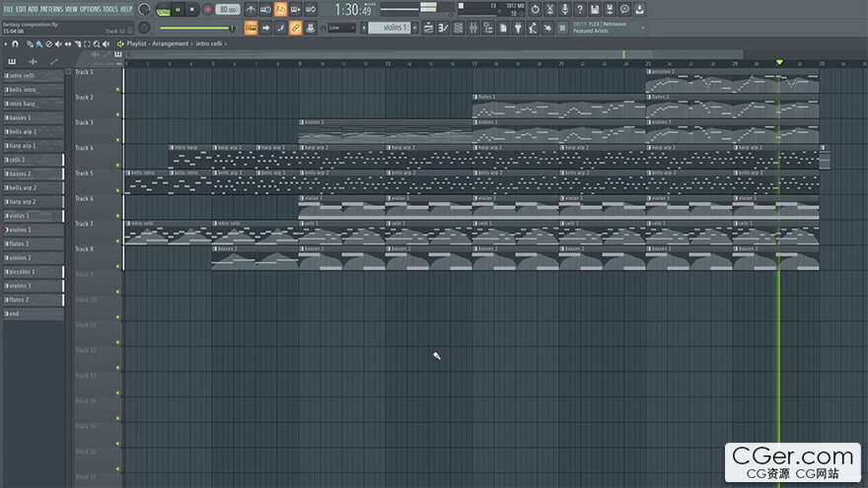Mute Track 4 using its green light
Screen dimensions: 868x488
tap(118, 166)
